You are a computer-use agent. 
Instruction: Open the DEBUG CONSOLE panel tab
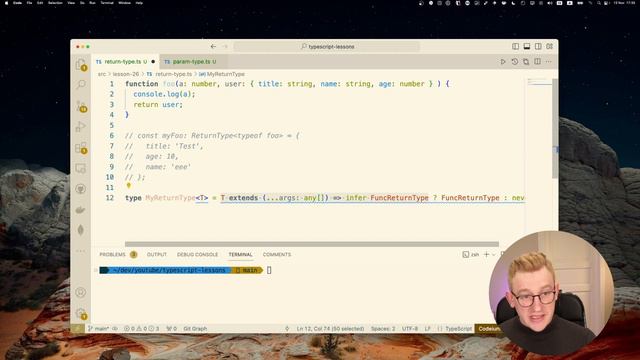198,254
